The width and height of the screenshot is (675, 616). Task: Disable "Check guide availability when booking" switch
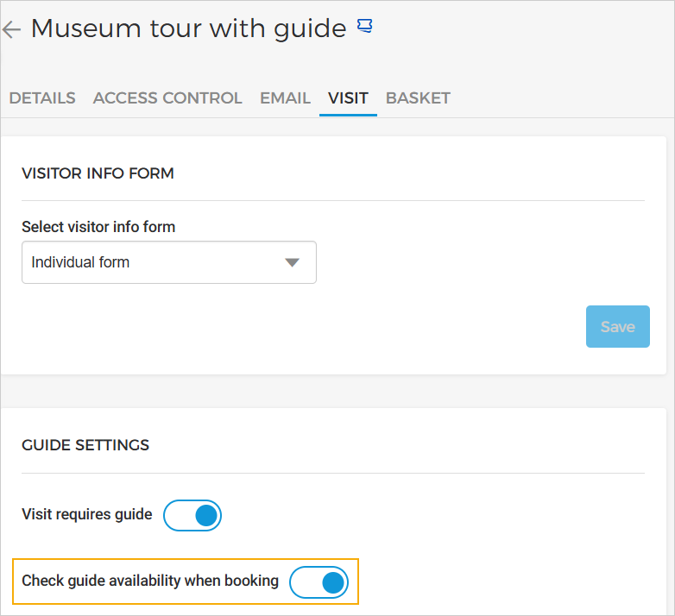319,582
